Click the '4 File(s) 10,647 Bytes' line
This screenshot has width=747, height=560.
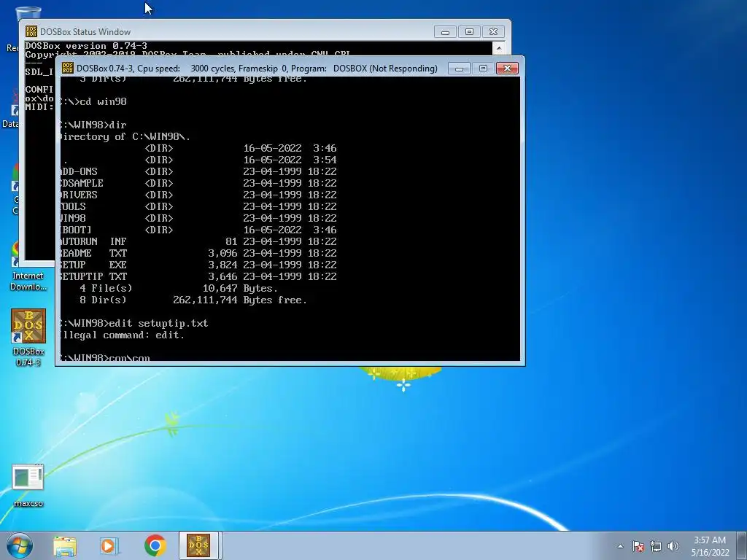tap(179, 288)
